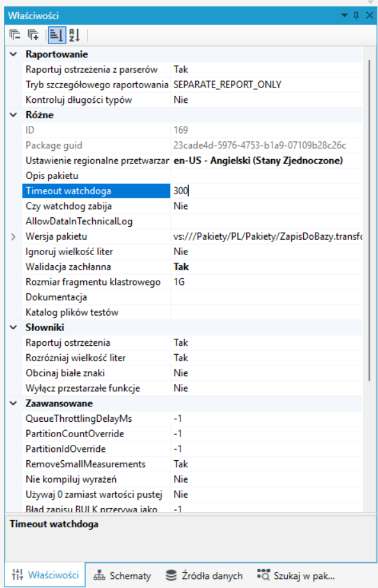Select Używaj 0 zamiast wartości pustej
This screenshot has height=588, width=378.
(x=94, y=495)
